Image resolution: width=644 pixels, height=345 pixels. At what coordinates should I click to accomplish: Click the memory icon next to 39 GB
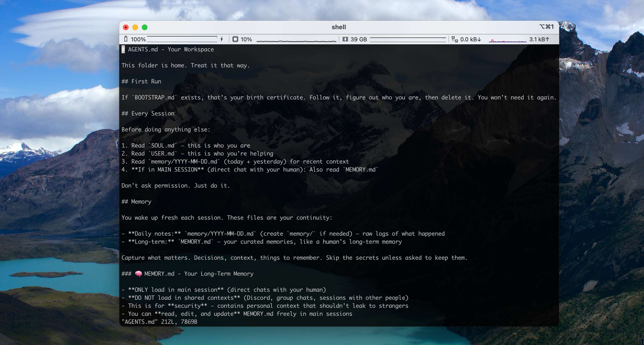(345, 39)
